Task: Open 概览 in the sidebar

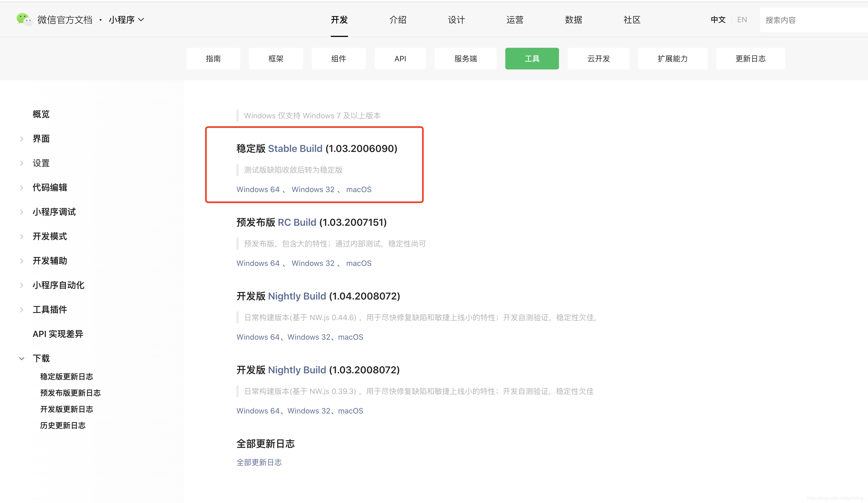Action: (41, 114)
